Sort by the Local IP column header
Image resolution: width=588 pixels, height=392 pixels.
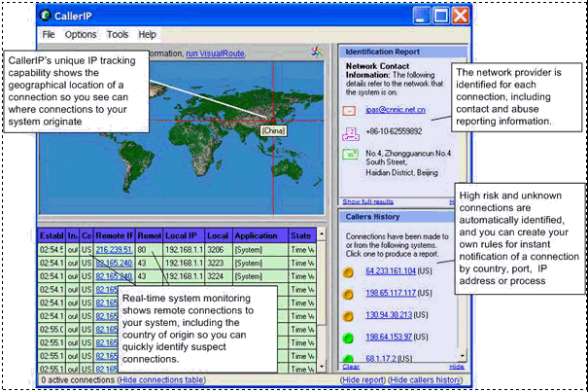[184, 235]
